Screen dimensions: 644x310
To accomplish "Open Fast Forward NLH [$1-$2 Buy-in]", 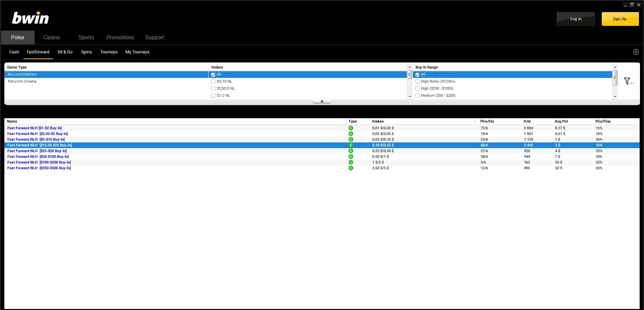I will coord(35,128).
